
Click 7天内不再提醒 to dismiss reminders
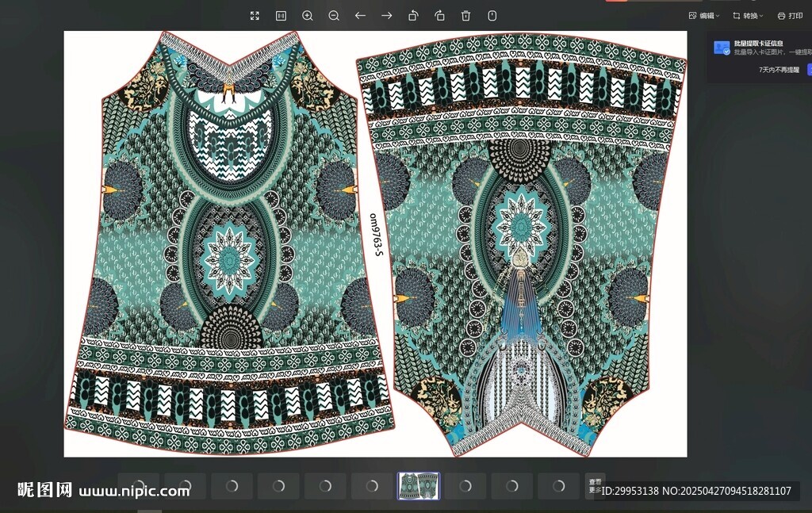779,69
